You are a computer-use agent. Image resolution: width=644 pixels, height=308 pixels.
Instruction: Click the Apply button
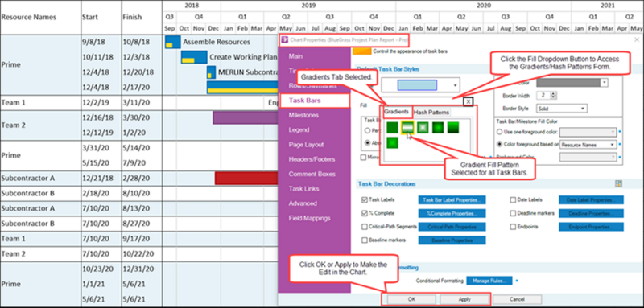click(464, 299)
